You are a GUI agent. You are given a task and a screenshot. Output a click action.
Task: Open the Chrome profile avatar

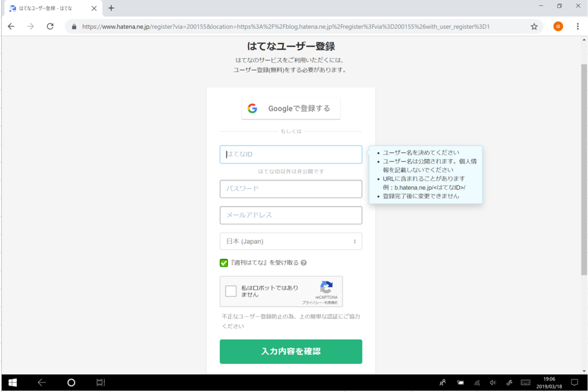(558, 26)
